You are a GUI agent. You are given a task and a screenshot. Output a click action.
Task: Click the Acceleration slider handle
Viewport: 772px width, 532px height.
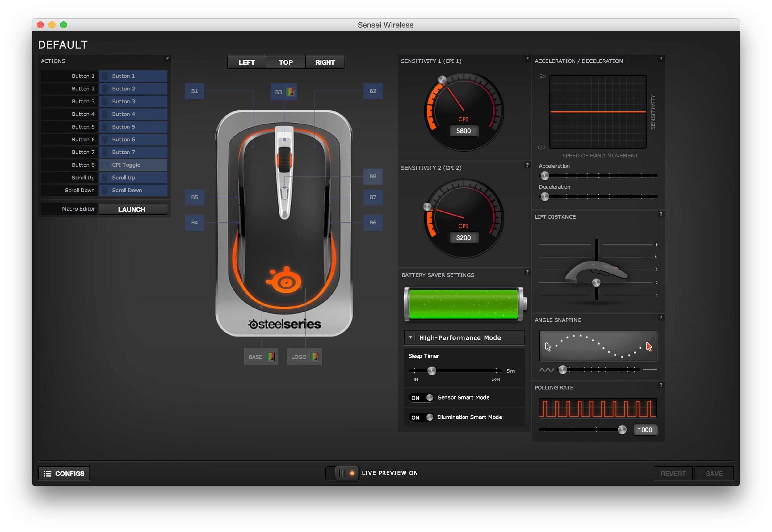click(x=545, y=176)
